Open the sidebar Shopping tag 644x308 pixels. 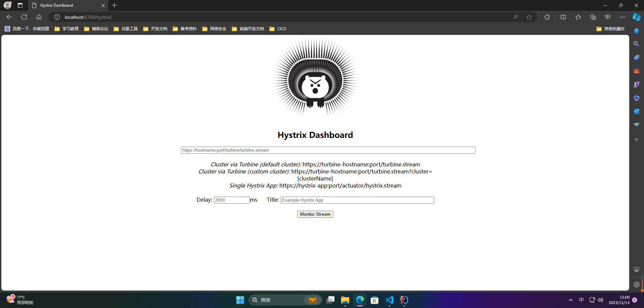click(x=636, y=58)
